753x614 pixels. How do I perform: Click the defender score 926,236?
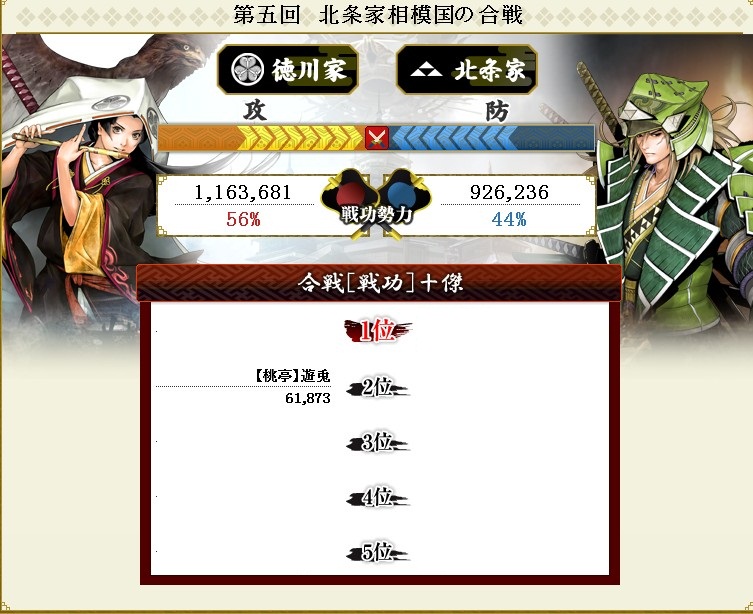(x=509, y=193)
